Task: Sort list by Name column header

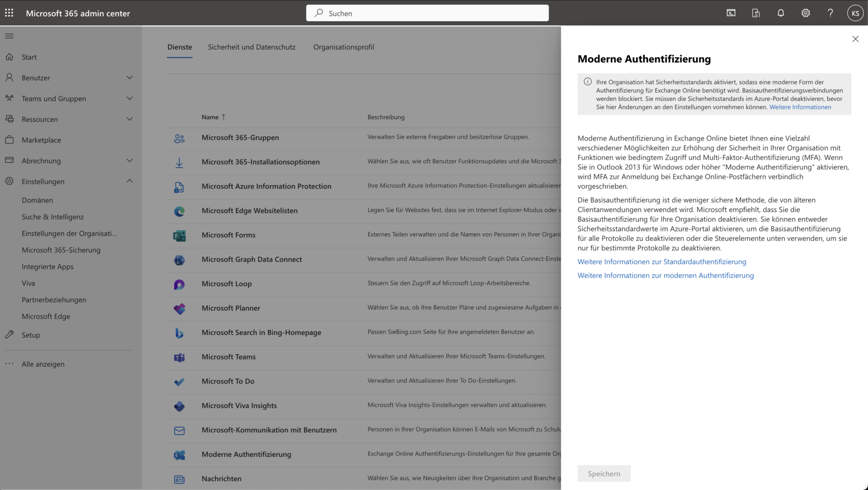Action: 210,117
